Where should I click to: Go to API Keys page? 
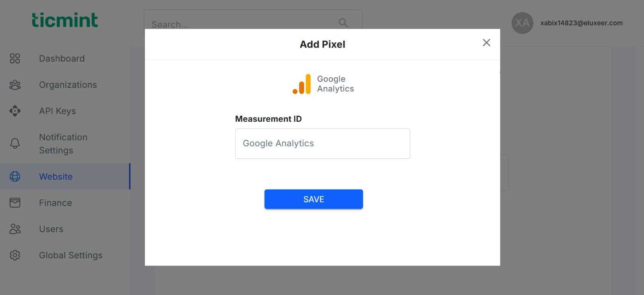tap(65, 111)
